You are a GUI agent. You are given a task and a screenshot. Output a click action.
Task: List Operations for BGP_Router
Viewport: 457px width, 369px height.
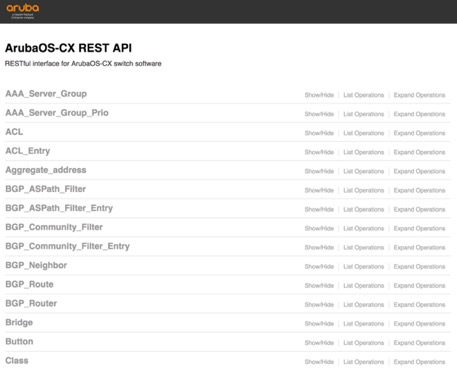[363, 305]
